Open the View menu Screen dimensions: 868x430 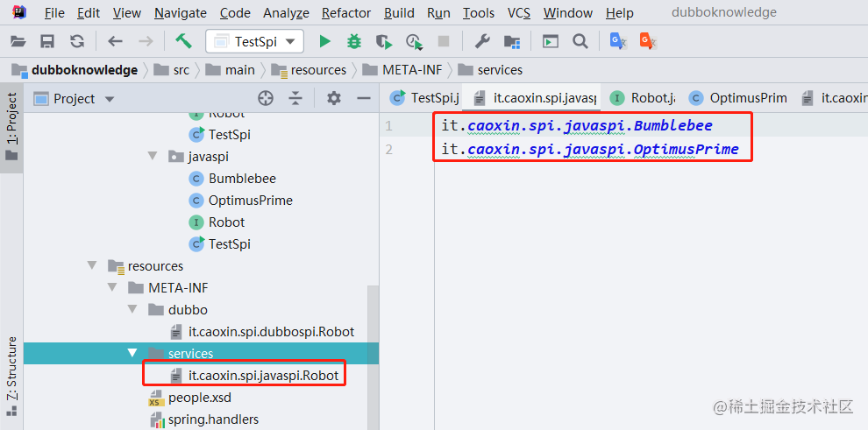[127, 13]
